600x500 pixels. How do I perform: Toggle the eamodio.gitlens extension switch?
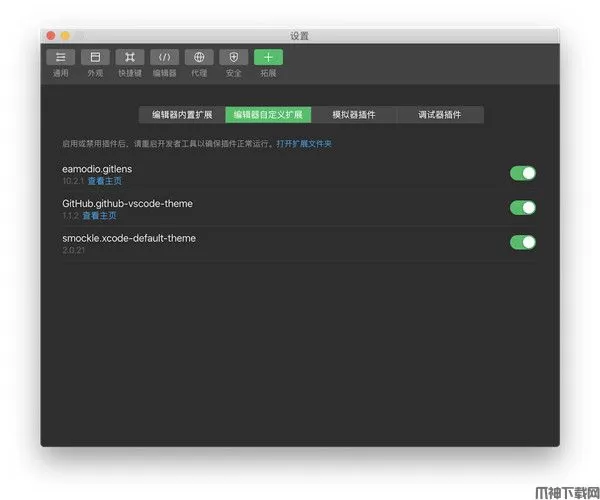tap(523, 173)
